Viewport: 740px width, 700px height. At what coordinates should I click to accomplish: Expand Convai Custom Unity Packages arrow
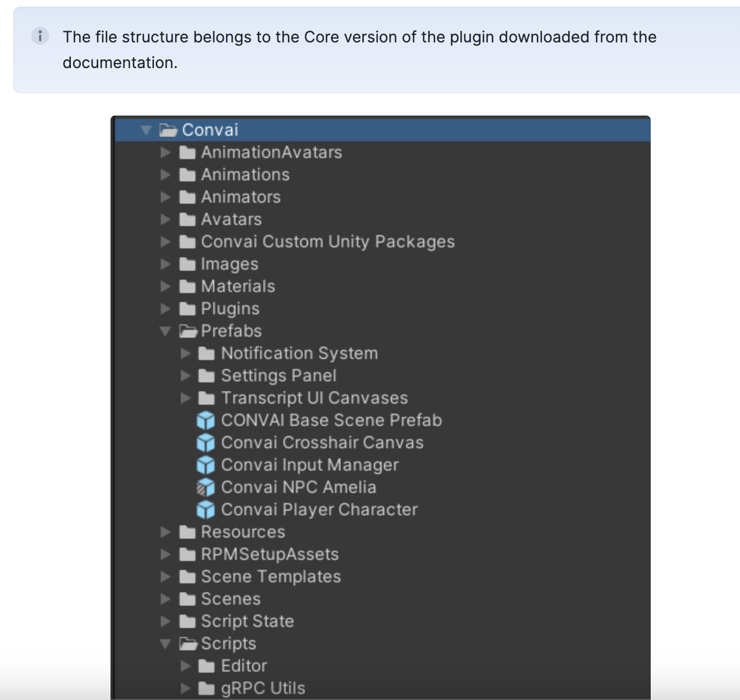click(165, 242)
